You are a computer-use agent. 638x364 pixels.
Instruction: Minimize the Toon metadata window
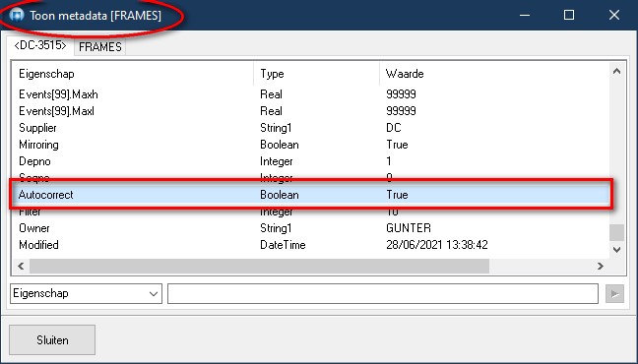tap(525, 15)
